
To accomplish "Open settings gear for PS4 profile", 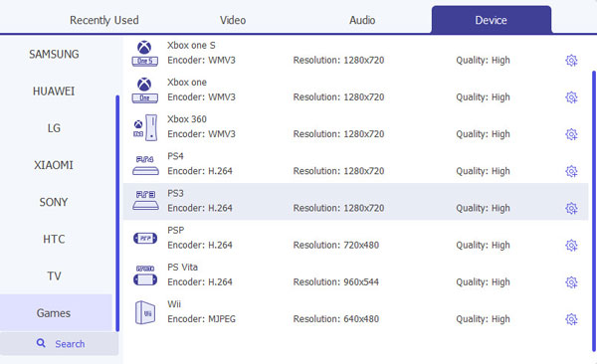I will (x=571, y=171).
